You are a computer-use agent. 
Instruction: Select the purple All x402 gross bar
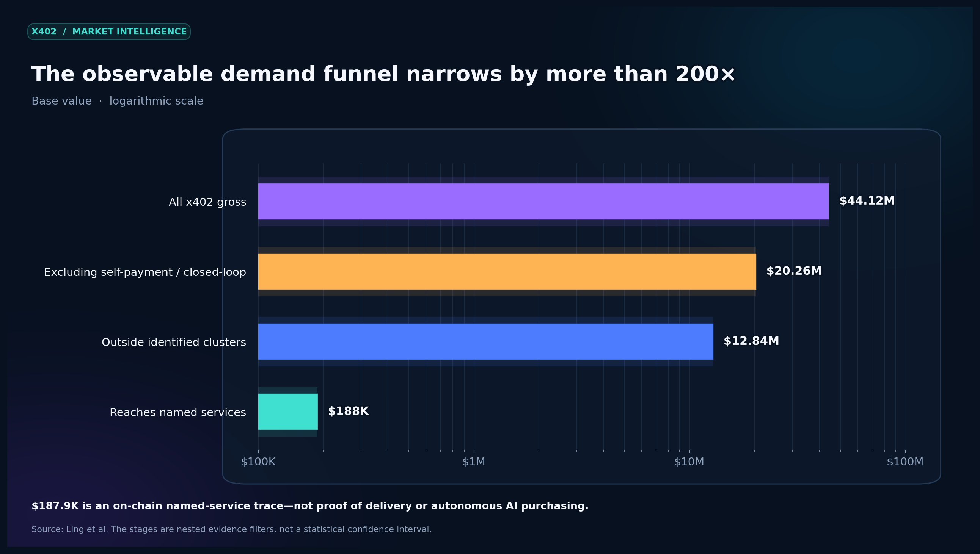[x=543, y=201]
